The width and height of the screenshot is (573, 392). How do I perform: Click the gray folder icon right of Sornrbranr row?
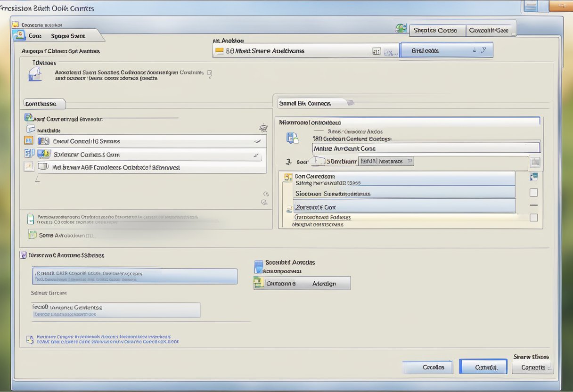[x=534, y=163]
